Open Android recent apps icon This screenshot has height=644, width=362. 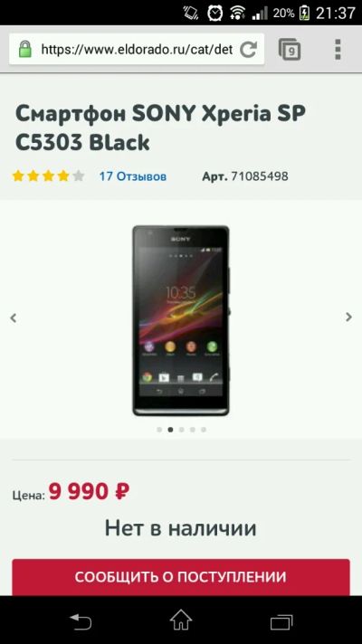tap(281, 621)
